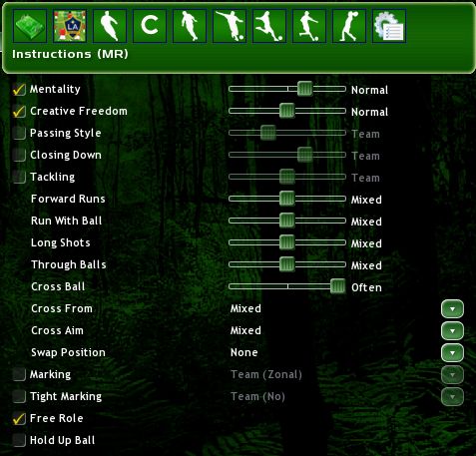Tick the Marking checkbox
Screen dimensions: 476x456
[x=19, y=374]
